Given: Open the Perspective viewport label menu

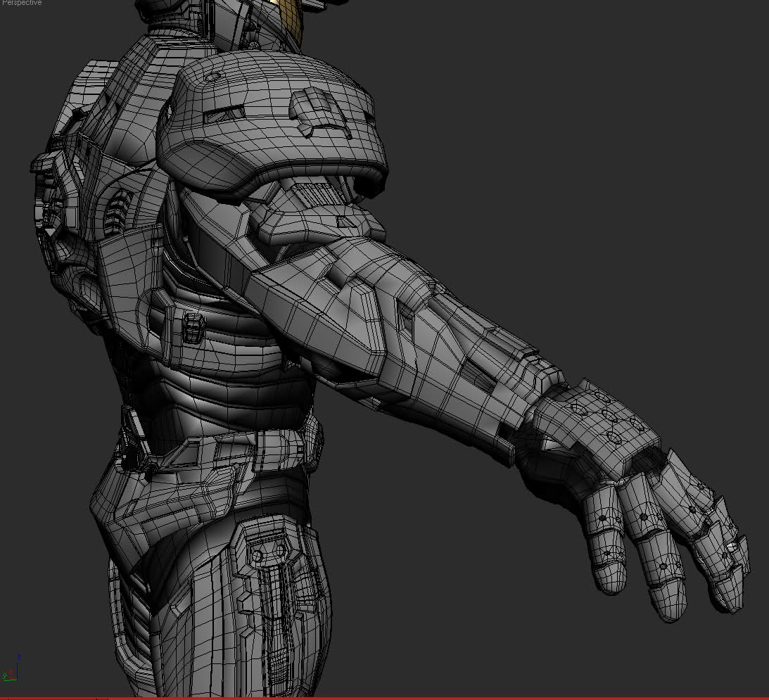Looking at the screenshot, I should (x=22, y=3).
